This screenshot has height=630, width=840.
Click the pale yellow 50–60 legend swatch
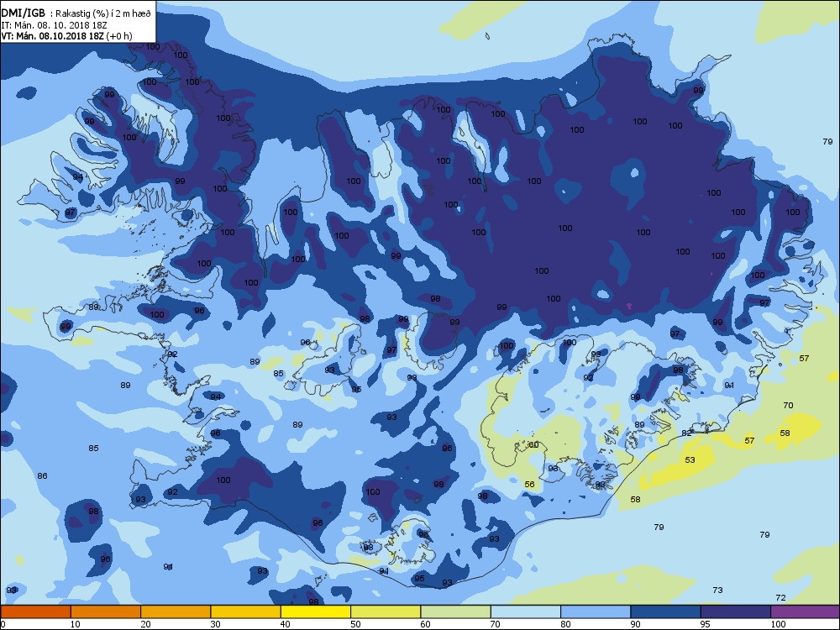coord(386,612)
